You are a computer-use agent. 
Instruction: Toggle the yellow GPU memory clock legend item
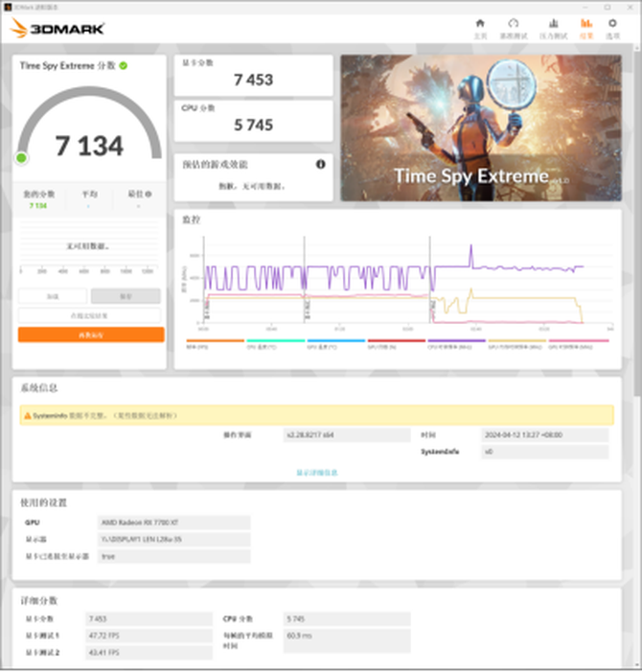click(516, 344)
